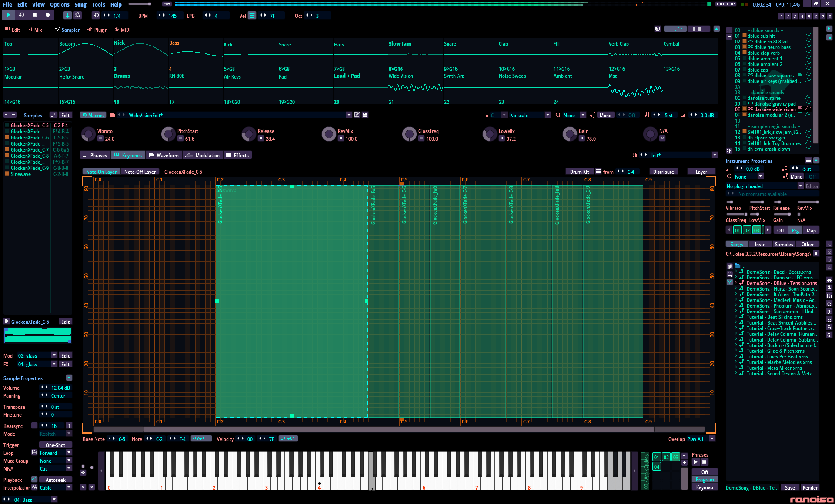Save the WideVisionEdit macro preset via disk icon
This screenshot has height=504, width=835.
pos(365,115)
